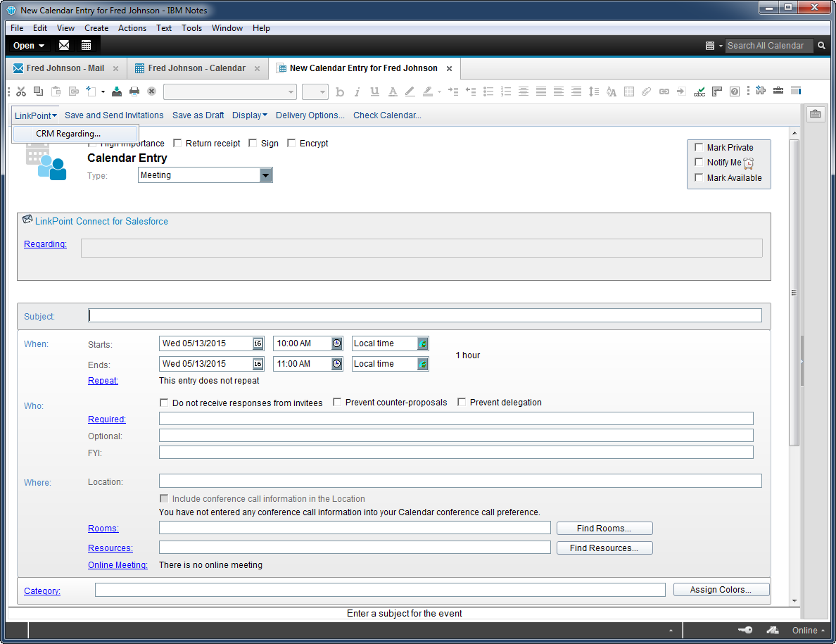This screenshot has width=836, height=644.
Task: Click the Cut scissors icon
Action: tap(21, 91)
